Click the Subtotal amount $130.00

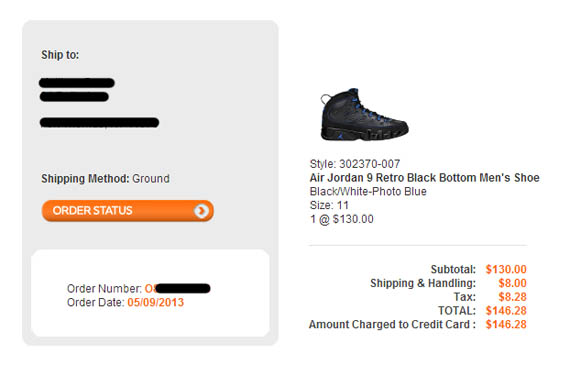click(x=506, y=269)
